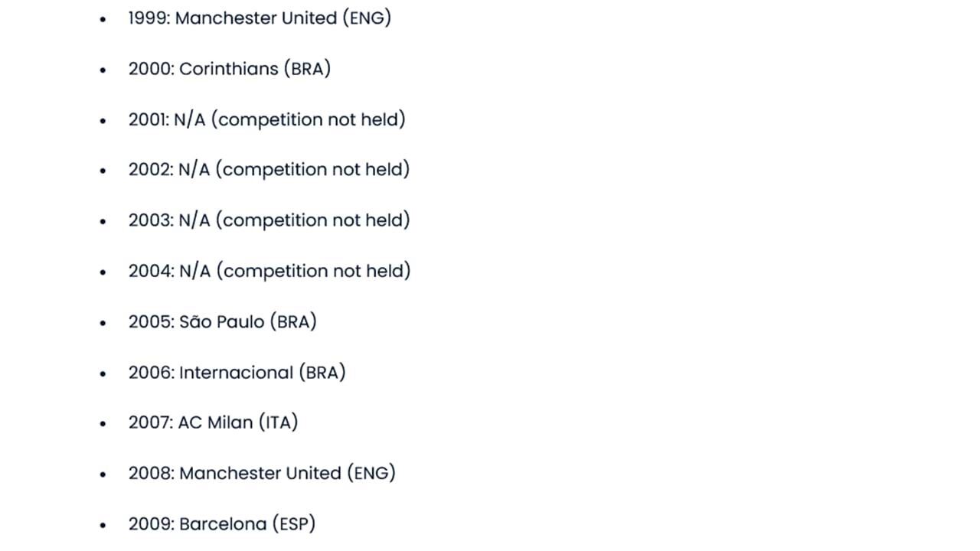980x551 pixels.
Task: Click the bullet point beside 2000 Corinthians
Action: point(103,70)
